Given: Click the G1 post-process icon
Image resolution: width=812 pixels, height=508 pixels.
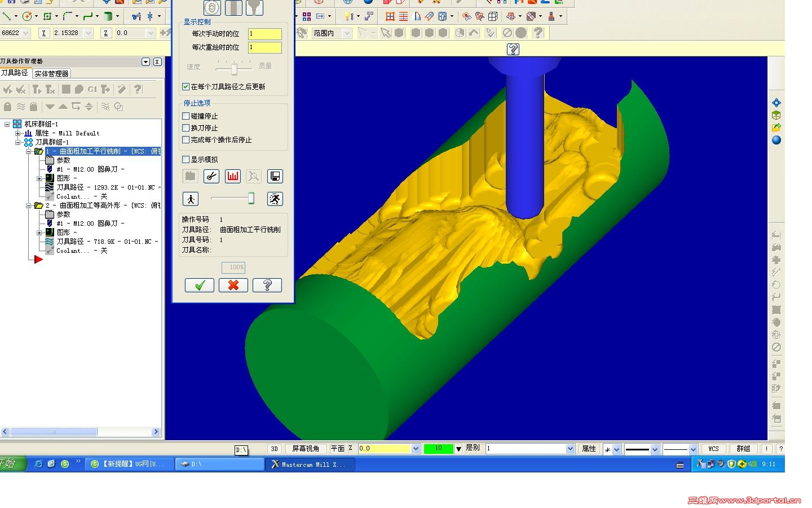Looking at the screenshot, I should point(92,89).
